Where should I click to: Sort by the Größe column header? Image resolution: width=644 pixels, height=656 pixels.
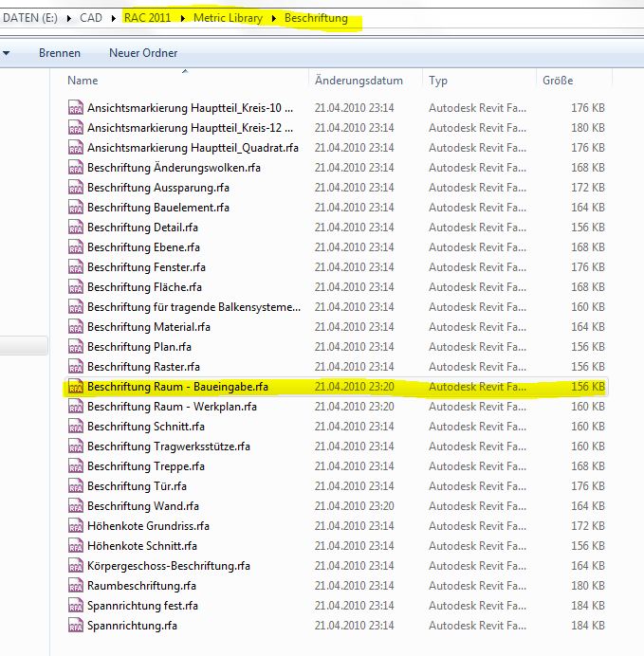[558, 81]
